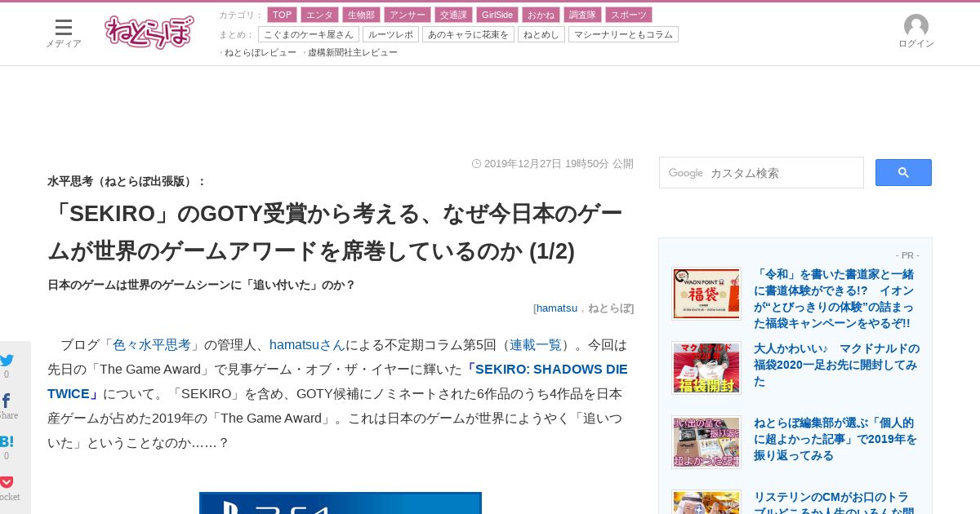The height and width of the screenshot is (514, 980).
Task: Click 水平思考（ねとらぼ出張版） series label
Action: (x=127, y=181)
